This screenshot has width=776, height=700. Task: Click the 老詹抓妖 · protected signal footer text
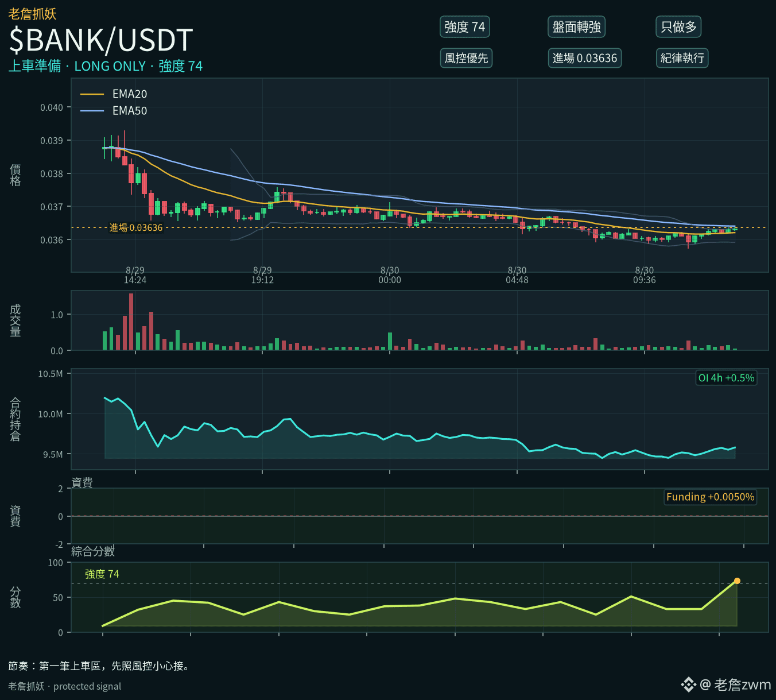(x=65, y=686)
